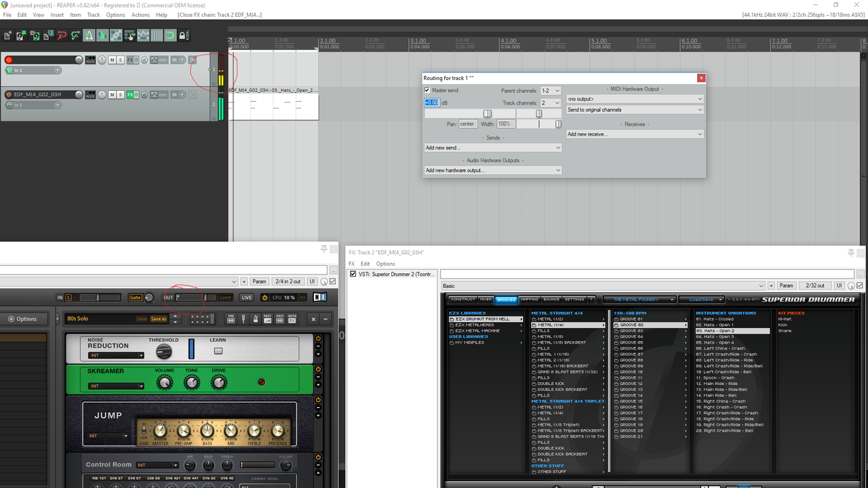Mute track 1

tap(112, 60)
